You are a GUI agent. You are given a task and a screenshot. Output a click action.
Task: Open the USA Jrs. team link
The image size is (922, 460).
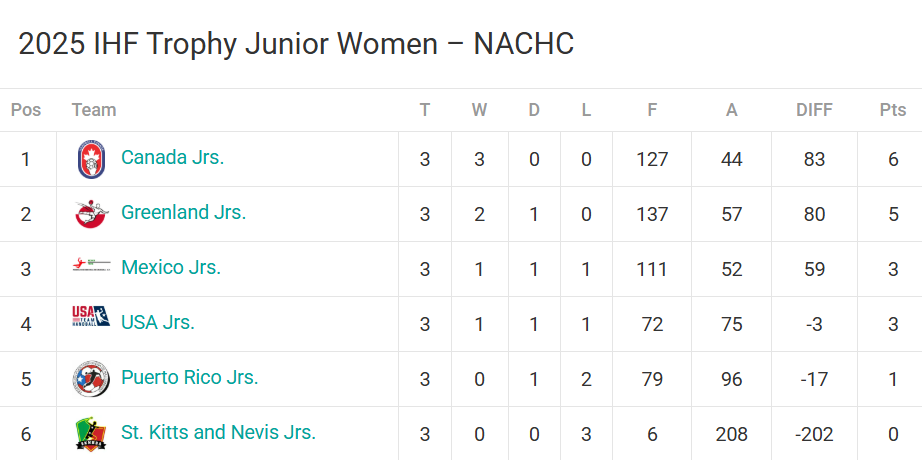click(x=158, y=322)
